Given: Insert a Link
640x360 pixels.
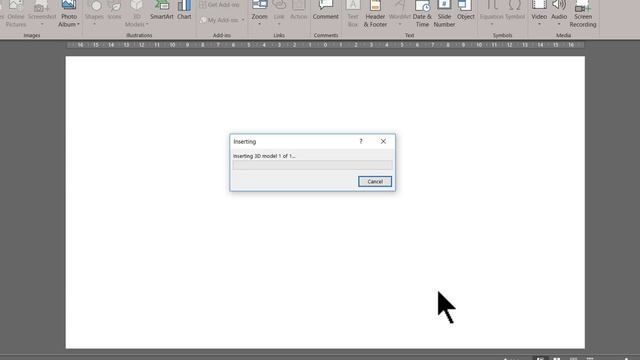Looking at the screenshot, I should click(279, 13).
